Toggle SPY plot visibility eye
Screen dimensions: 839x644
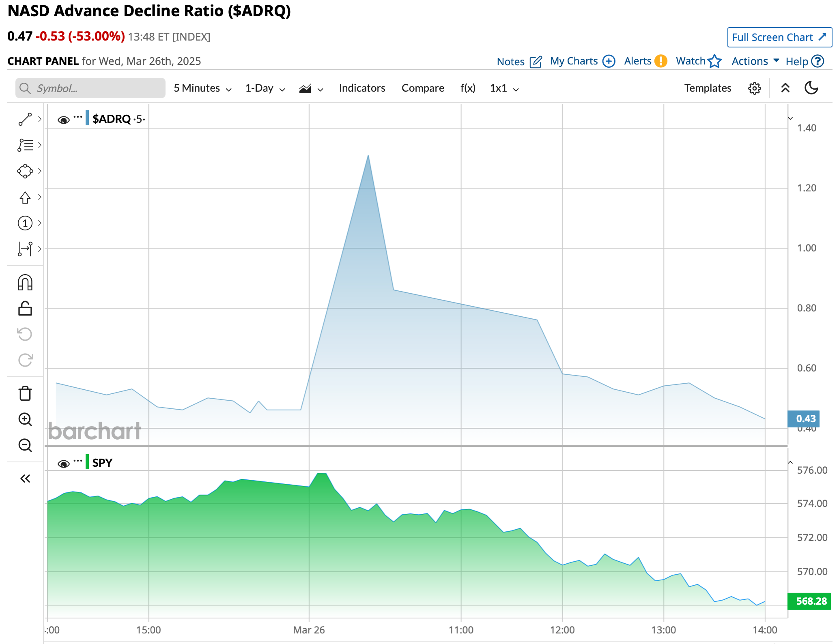pyautogui.click(x=63, y=464)
